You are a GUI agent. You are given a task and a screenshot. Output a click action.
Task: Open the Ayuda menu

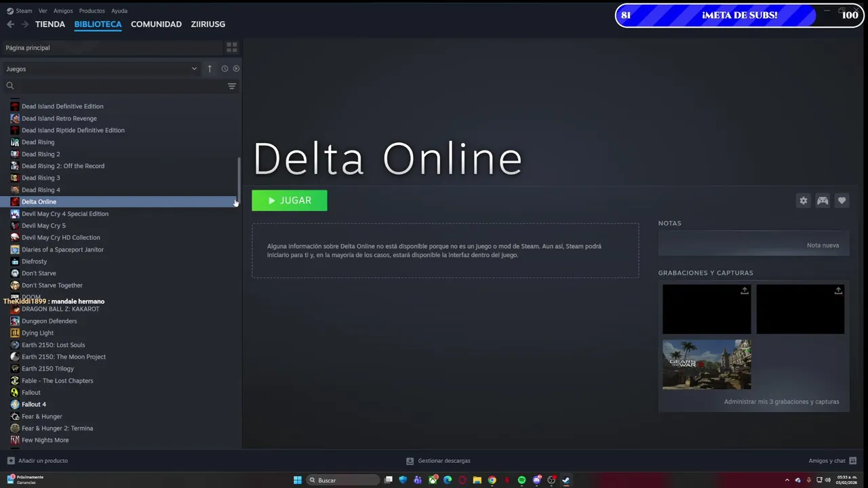(119, 11)
